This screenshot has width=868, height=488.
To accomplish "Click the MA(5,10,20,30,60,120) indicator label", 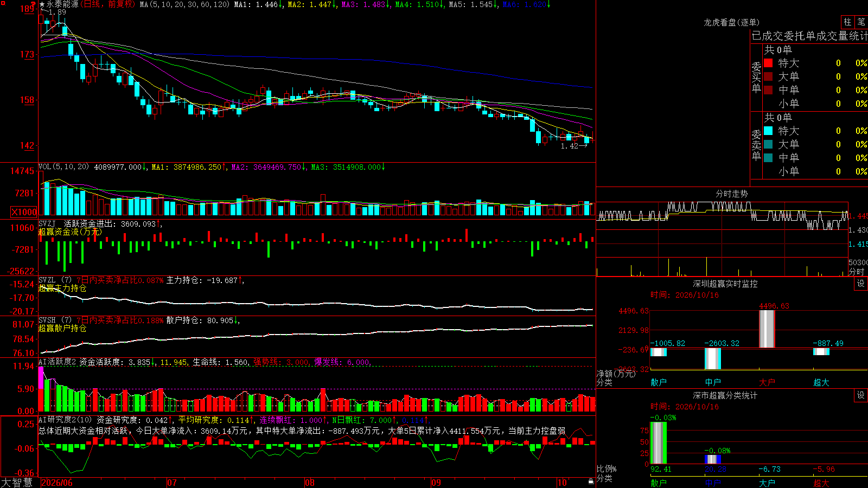I will tap(184, 4).
